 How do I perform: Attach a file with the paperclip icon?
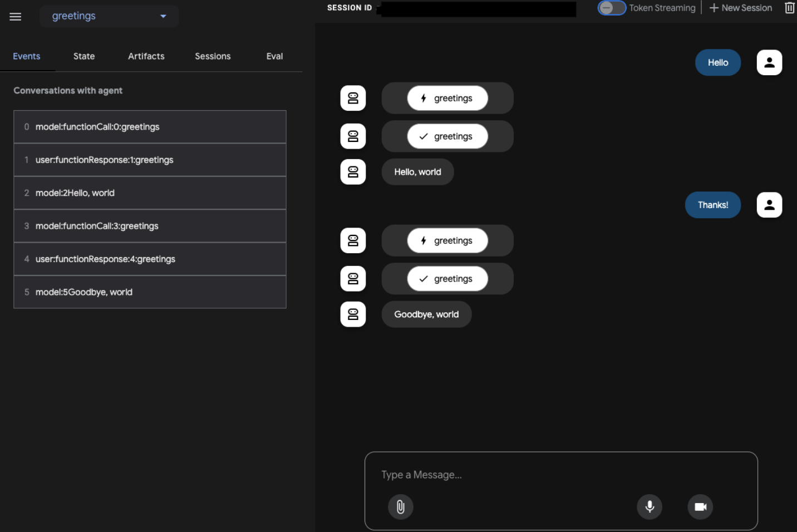pos(400,506)
